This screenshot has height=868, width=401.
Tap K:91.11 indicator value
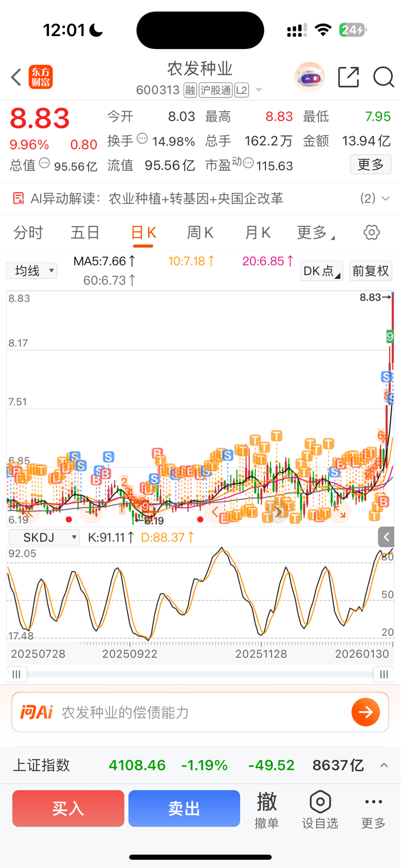tap(111, 537)
